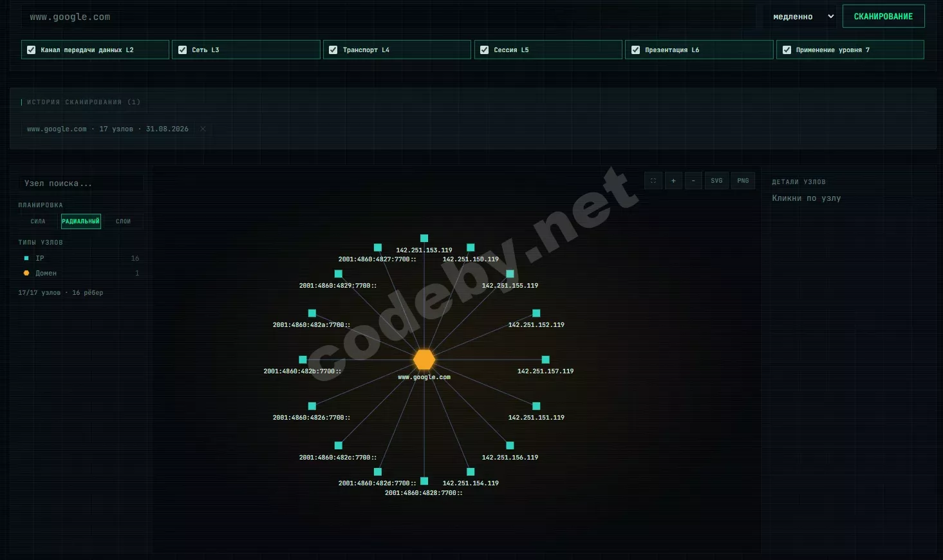Click the 2001:4860:482c:7700:: node square
Screen dimensions: 943x560
339,445
